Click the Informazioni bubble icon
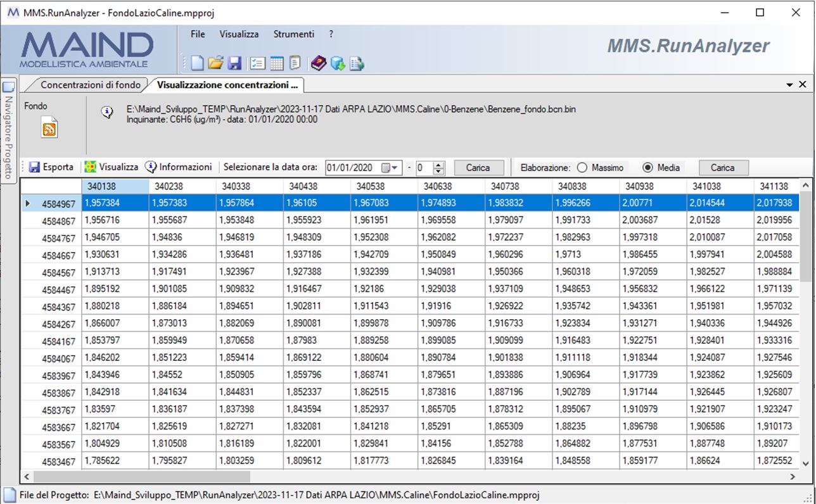The image size is (816, 504). click(x=151, y=167)
